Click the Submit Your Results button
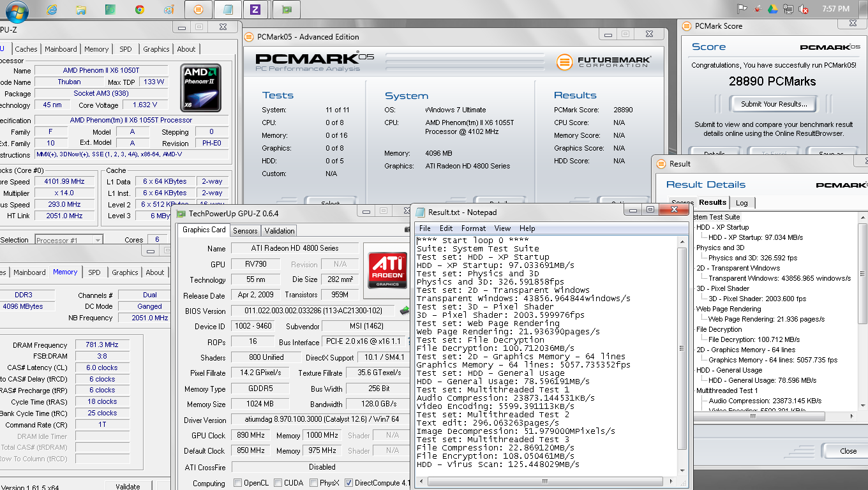Image resolution: width=868 pixels, height=490 pixels. pos(774,104)
